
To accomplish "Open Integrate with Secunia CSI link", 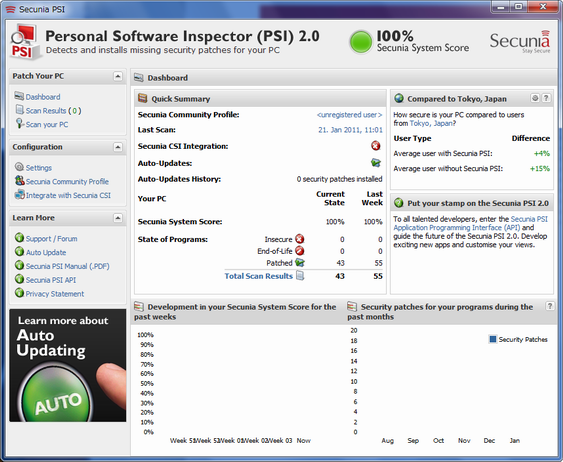I will [68, 195].
